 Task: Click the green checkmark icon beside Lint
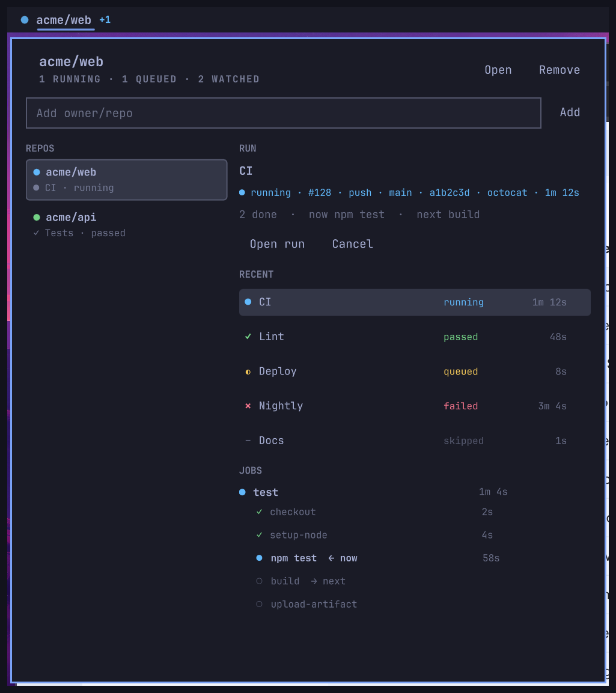pos(248,337)
